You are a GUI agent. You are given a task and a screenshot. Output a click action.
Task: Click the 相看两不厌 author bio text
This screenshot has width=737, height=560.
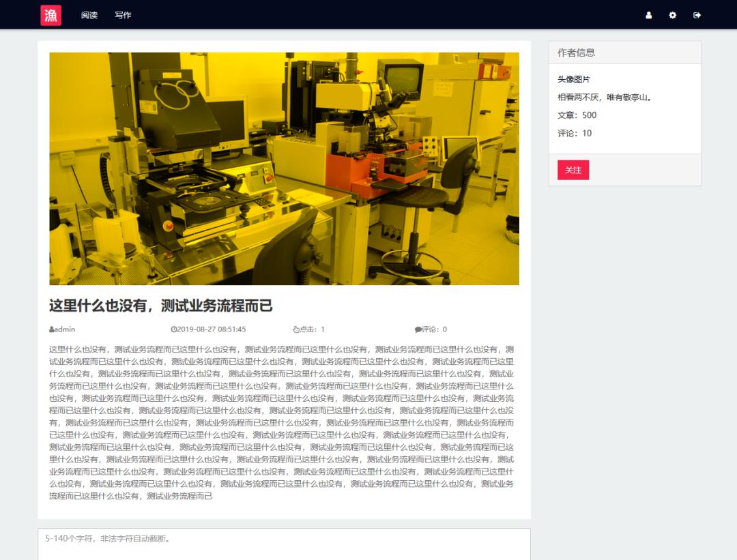(606, 97)
